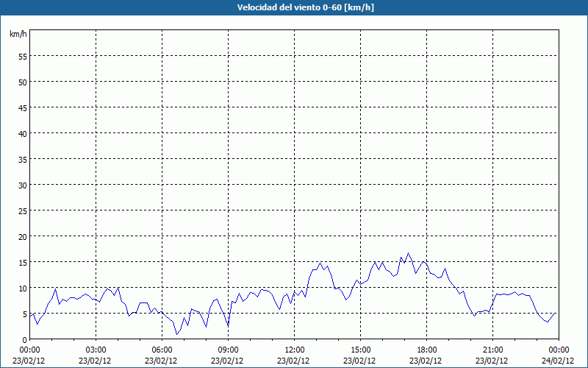588x368 pixels.
Task: Select the 40 value on the y-axis
Action: click(23, 133)
